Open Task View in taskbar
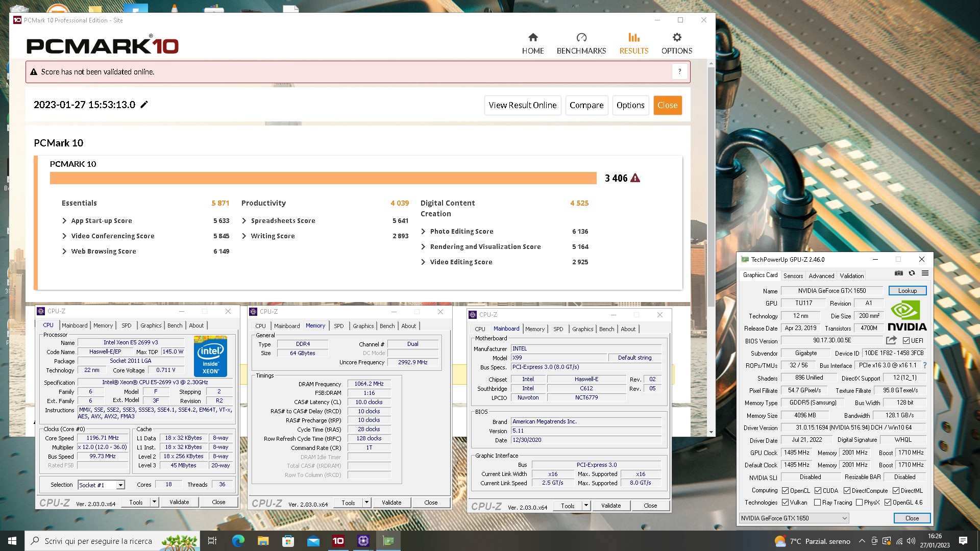The height and width of the screenshot is (551, 980). 212,541
